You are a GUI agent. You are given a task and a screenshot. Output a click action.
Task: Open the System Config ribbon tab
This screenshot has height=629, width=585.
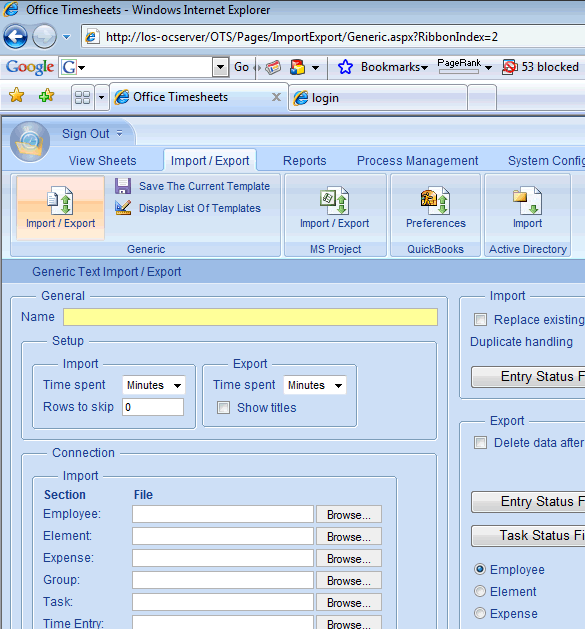pos(546,160)
